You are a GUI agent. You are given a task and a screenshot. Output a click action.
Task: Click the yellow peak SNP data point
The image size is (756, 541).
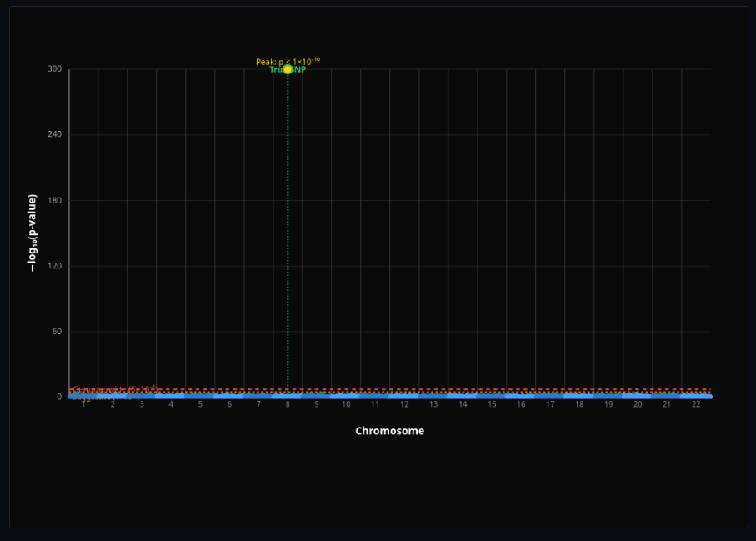[288, 69]
